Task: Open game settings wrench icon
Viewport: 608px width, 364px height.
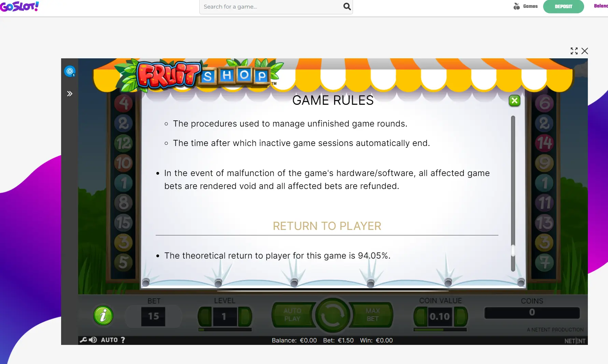Action: pos(83,340)
